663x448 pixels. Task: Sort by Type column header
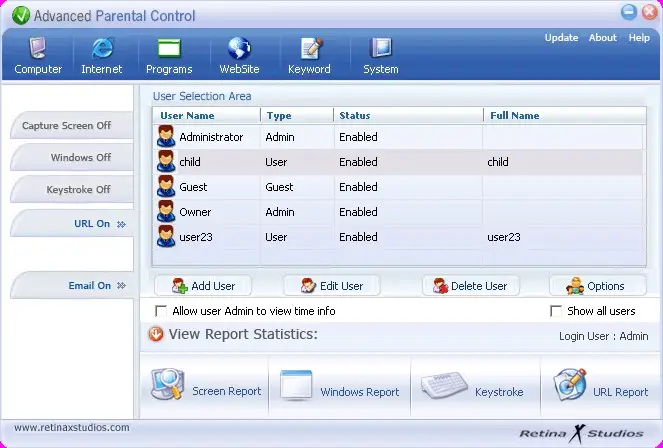tap(297, 115)
